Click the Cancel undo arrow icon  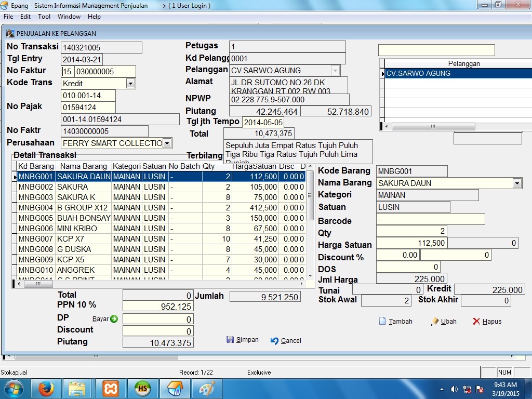(275, 341)
